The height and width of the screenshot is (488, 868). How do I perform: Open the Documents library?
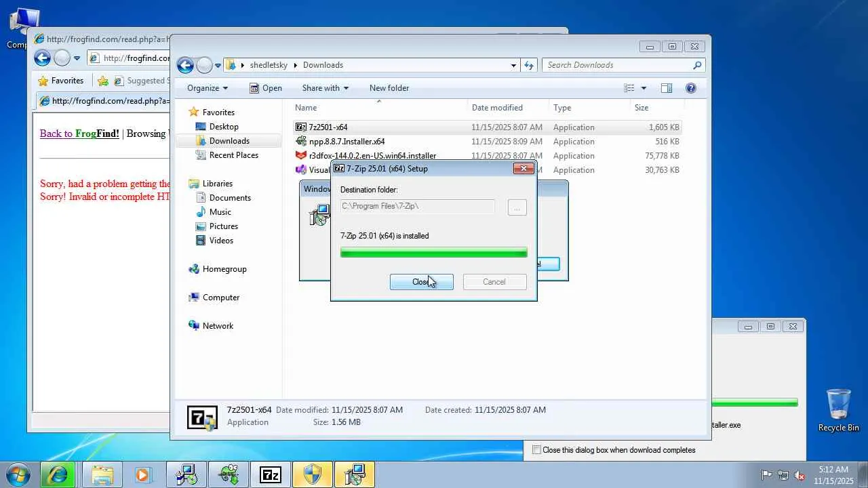[x=223, y=198]
